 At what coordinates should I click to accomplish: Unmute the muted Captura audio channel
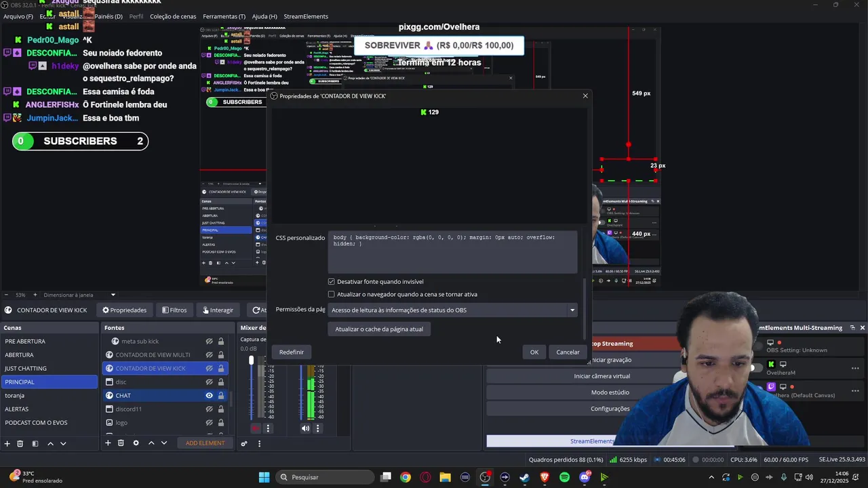(256, 428)
